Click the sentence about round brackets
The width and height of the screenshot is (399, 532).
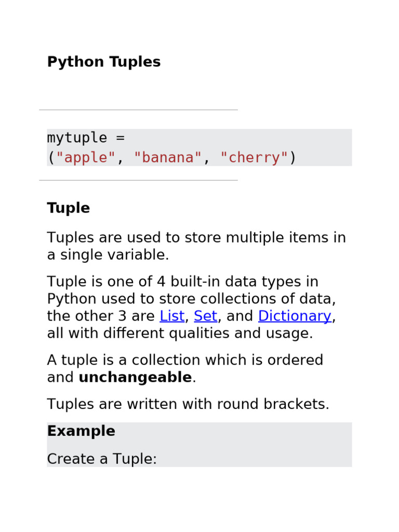point(188,404)
